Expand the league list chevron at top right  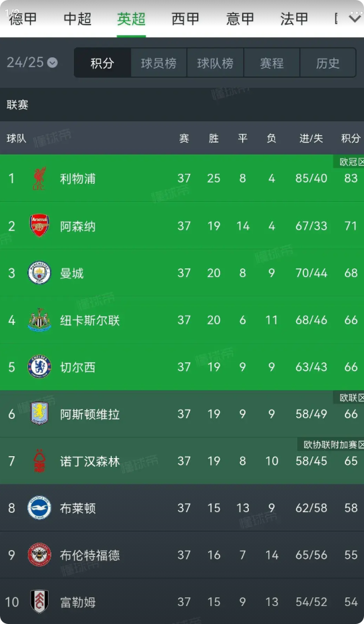click(x=355, y=18)
